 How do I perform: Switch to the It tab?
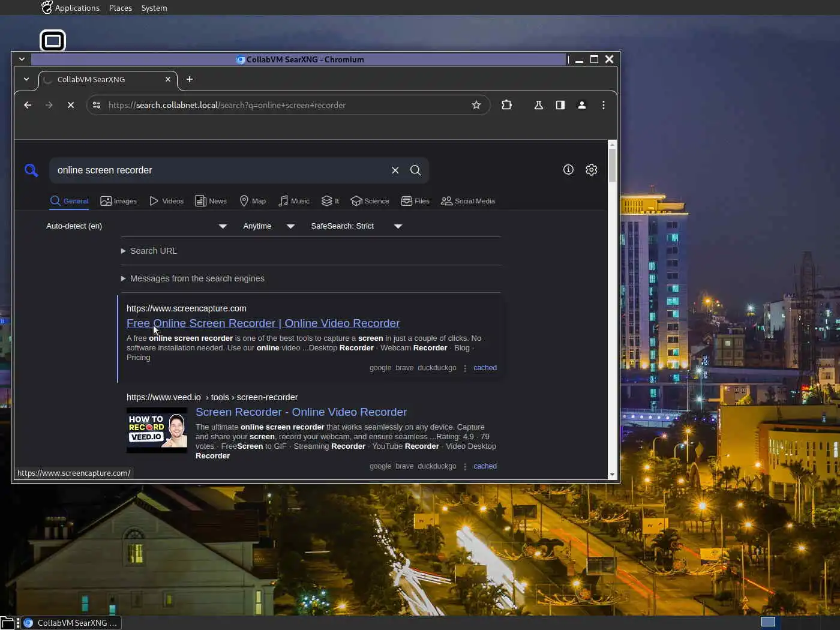(331, 201)
